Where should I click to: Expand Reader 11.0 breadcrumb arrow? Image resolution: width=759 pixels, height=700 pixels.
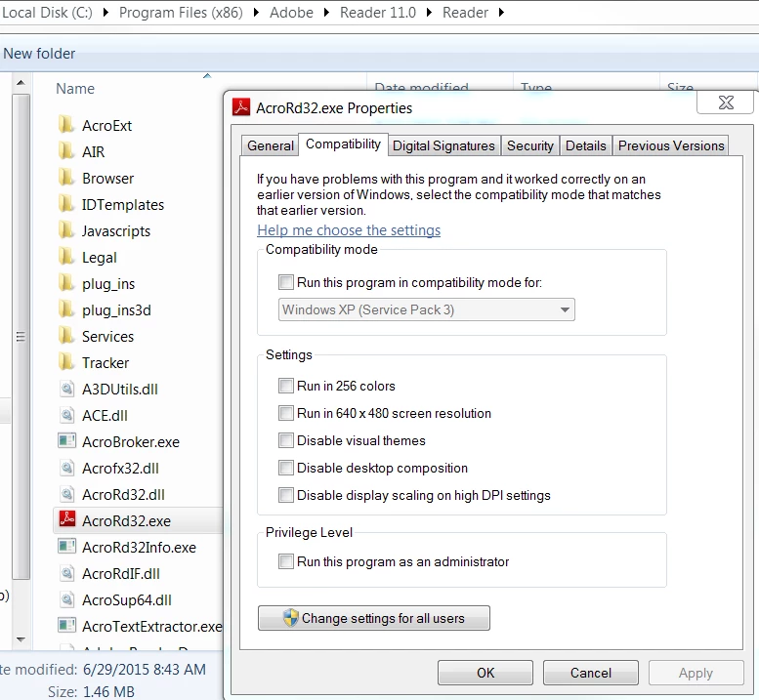pyautogui.click(x=429, y=13)
